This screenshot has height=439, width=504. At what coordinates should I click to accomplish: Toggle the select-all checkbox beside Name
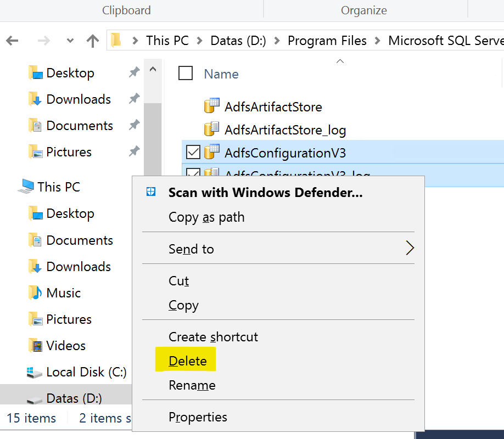coord(186,73)
